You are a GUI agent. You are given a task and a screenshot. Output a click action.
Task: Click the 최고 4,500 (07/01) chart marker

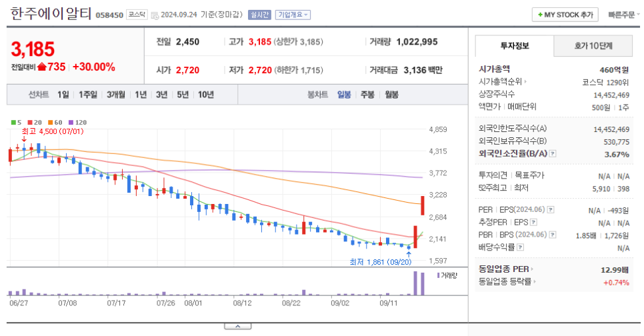53,131
